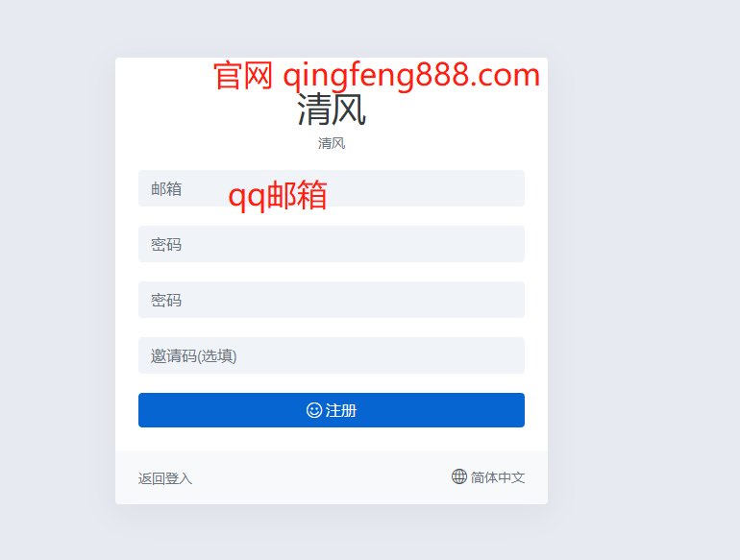The width and height of the screenshot is (740, 560).
Task: Open the 简体中文 language selector
Action: coord(488,477)
